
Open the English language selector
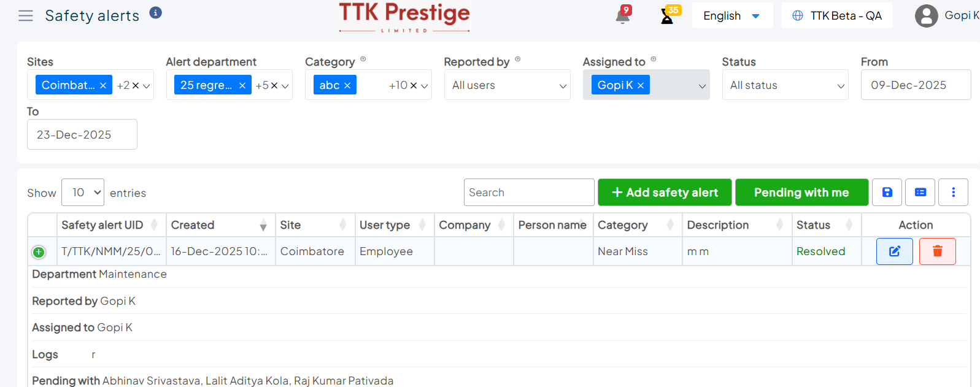pos(731,16)
